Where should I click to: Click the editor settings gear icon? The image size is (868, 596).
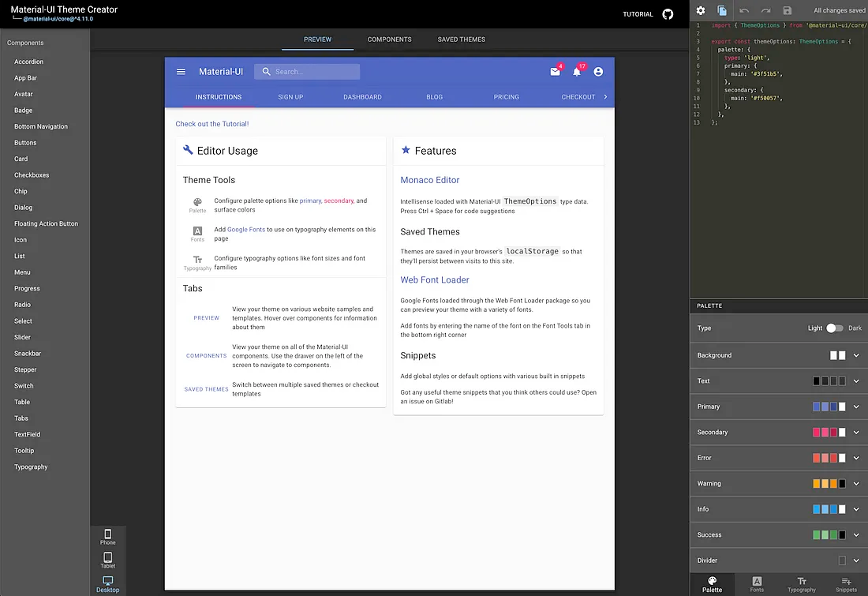click(700, 10)
